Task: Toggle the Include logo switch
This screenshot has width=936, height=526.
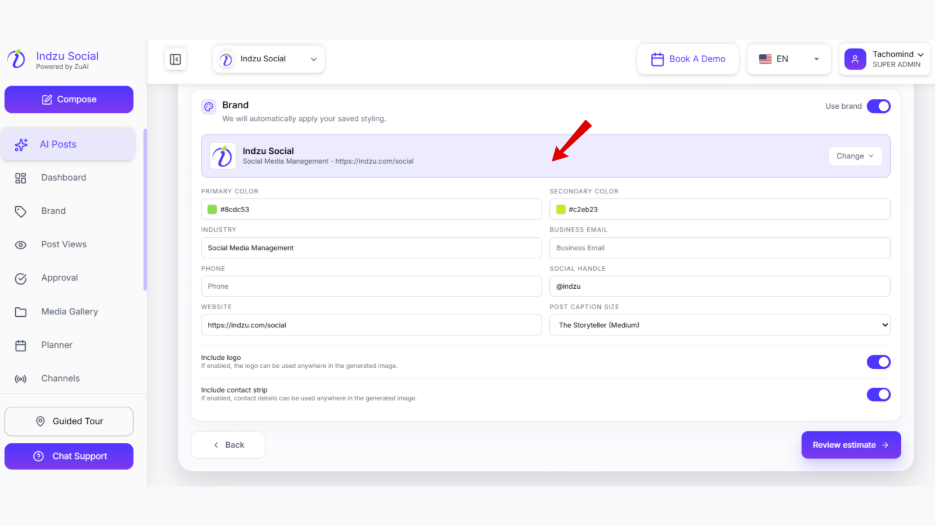Action: tap(878, 362)
